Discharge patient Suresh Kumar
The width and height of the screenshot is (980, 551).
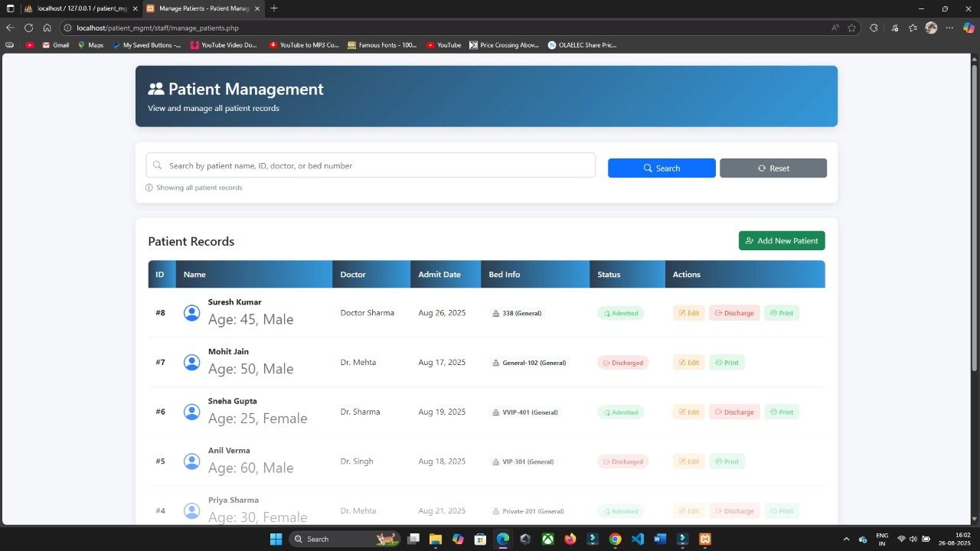pyautogui.click(x=734, y=313)
